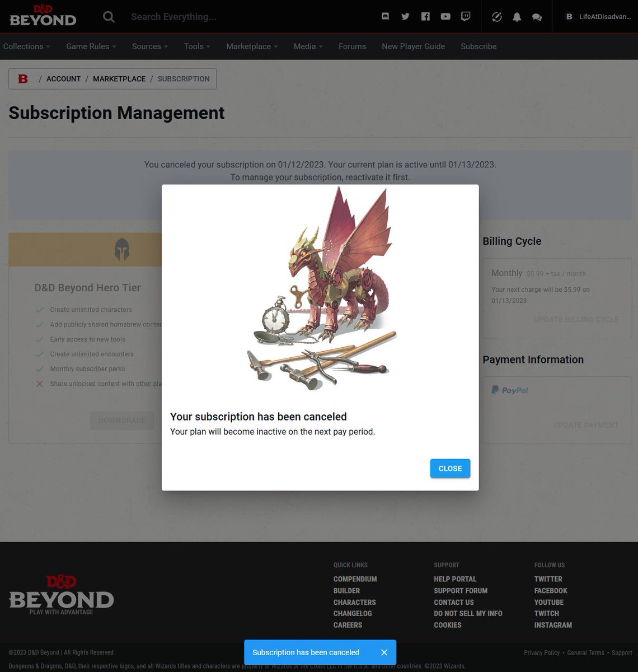Open the Twitch icon in header
638x672 pixels.
point(466,17)
